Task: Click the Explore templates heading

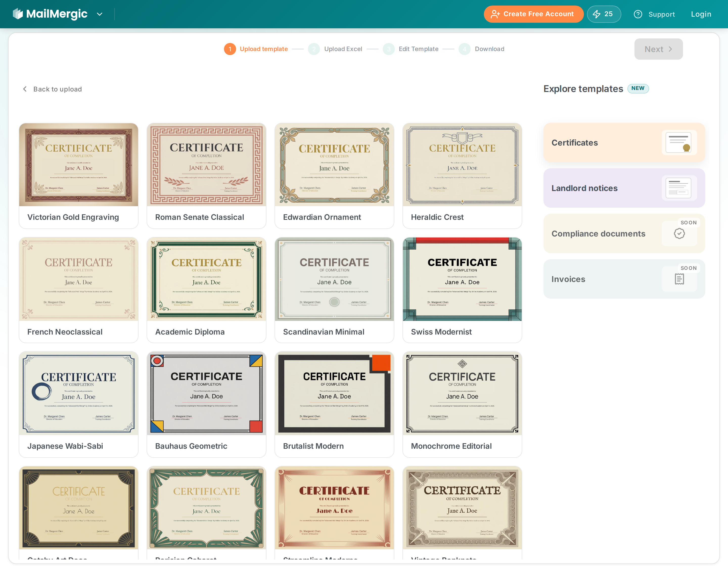Action: tap(583, 89)
